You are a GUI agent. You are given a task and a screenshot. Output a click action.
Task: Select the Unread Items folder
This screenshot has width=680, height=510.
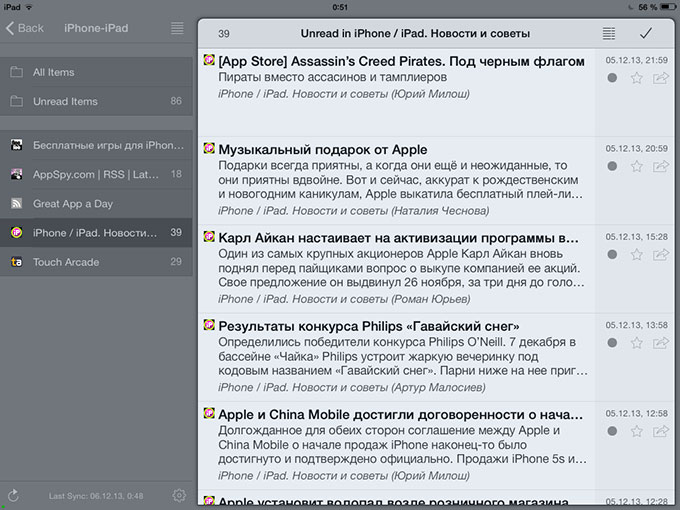[96, 101]
